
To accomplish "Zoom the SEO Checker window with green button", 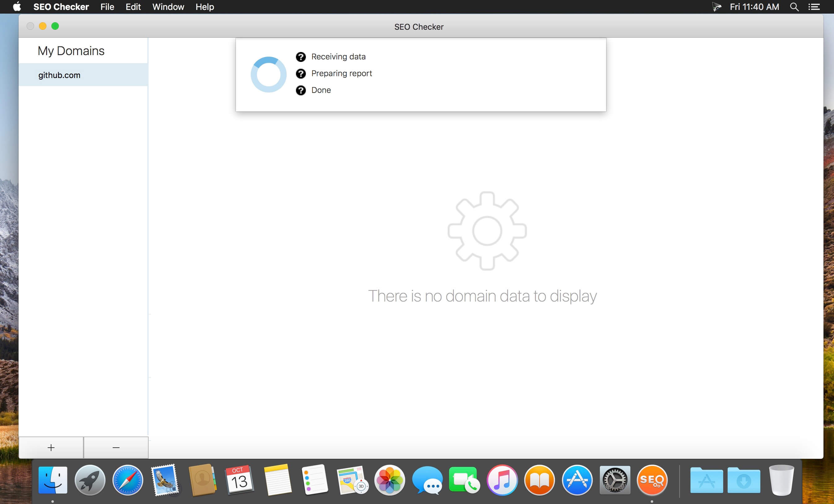I will pyautogui.click(x=55, y=26).
